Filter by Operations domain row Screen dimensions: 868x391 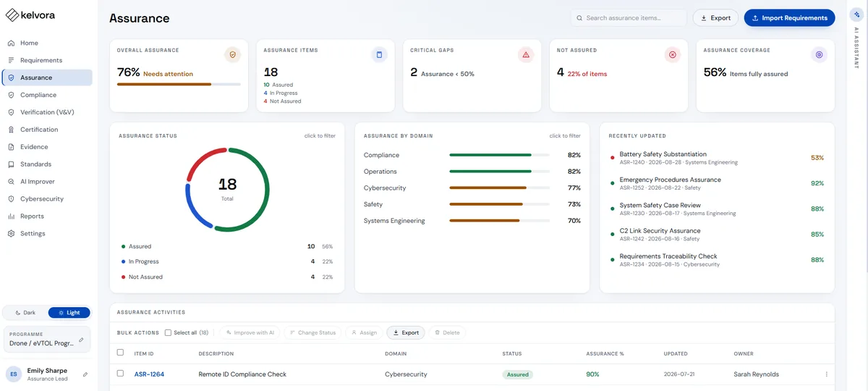[x=472, y=172]
